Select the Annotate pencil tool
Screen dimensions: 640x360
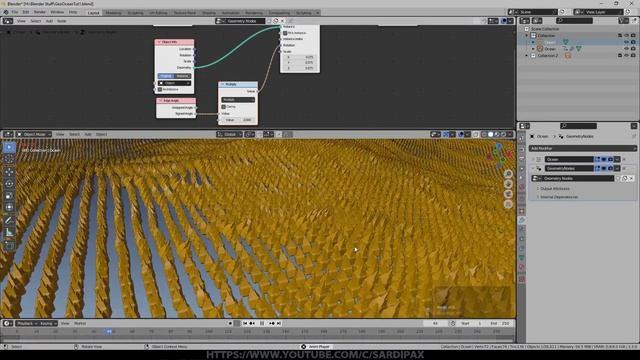(9, 221)
